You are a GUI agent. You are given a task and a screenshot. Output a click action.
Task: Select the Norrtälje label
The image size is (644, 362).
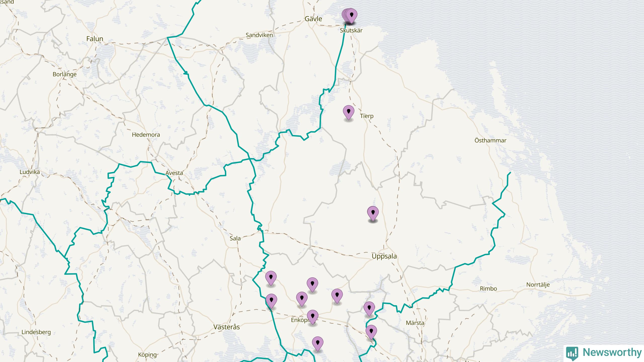tap(538, 285)
